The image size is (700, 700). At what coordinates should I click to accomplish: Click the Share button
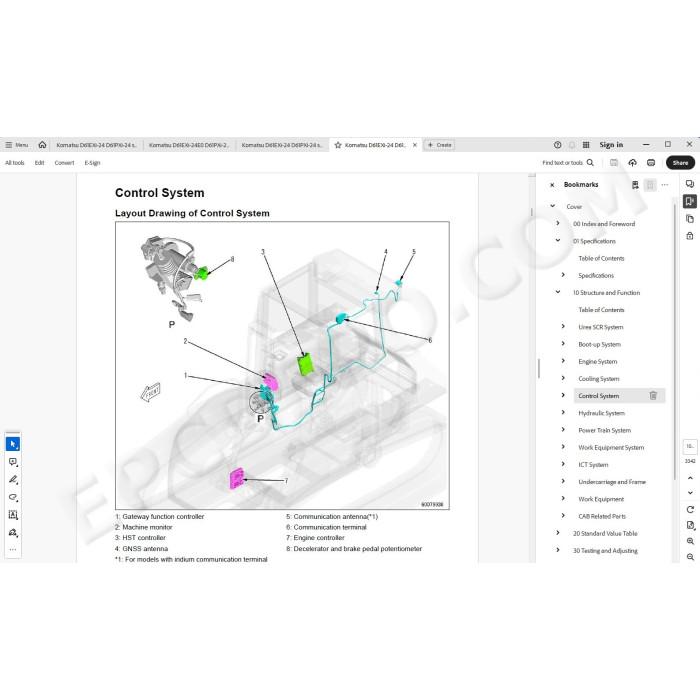(x=680, y=163)
